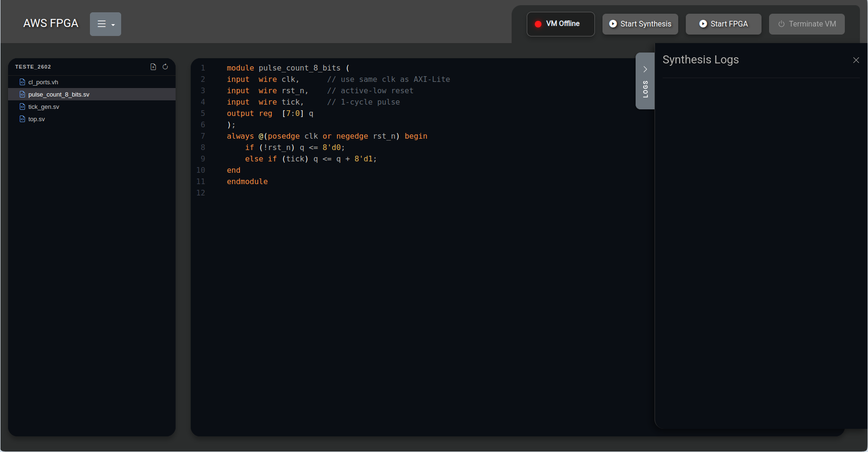Viewport: 868px width, 452px height.
Task: Collapse the LOGS side tab
Action: tap(645, 81)
